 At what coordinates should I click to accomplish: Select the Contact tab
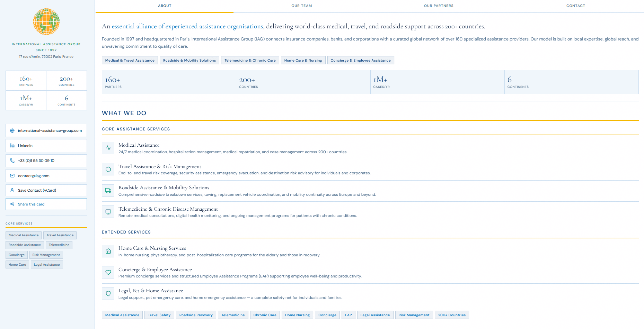(575, 6)
